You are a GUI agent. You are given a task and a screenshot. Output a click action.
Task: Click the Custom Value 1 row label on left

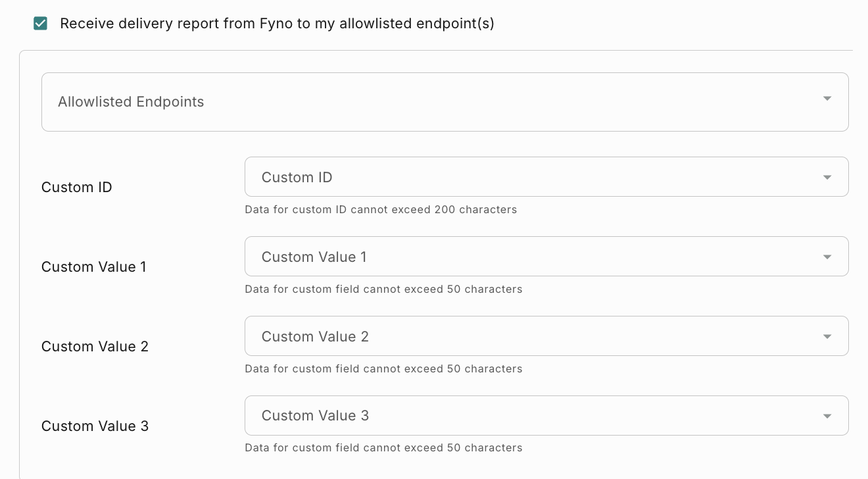point(94,267)
